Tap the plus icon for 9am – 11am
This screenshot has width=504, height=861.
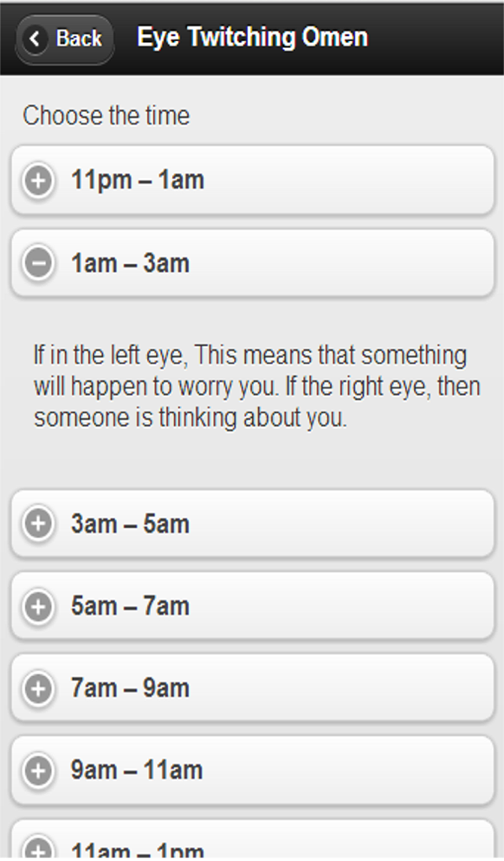(37, 770)
